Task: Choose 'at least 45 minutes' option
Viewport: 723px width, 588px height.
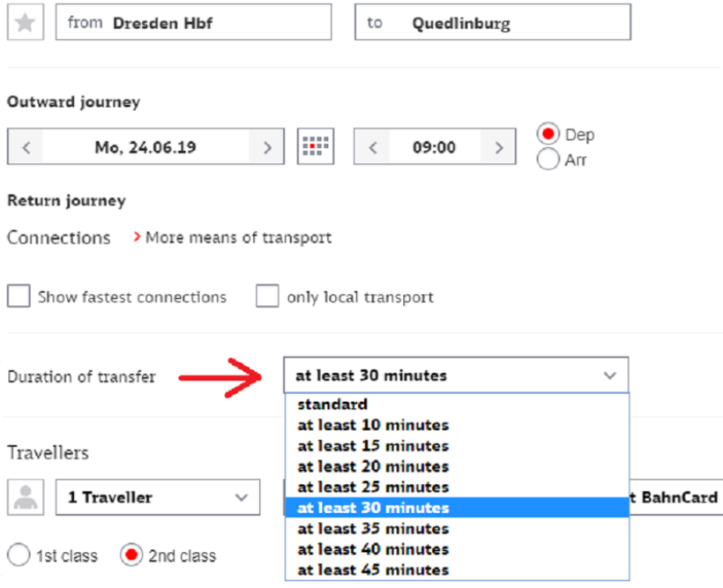Action: coord(373,570)
